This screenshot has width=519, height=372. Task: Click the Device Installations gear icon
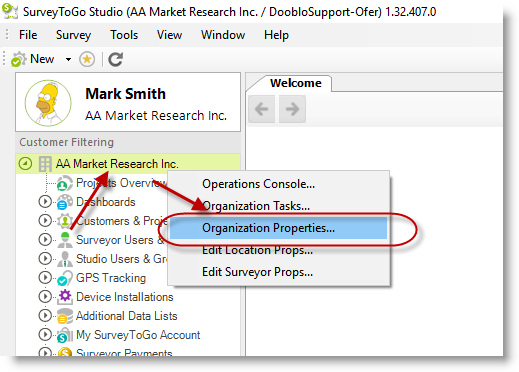[65, 297]
